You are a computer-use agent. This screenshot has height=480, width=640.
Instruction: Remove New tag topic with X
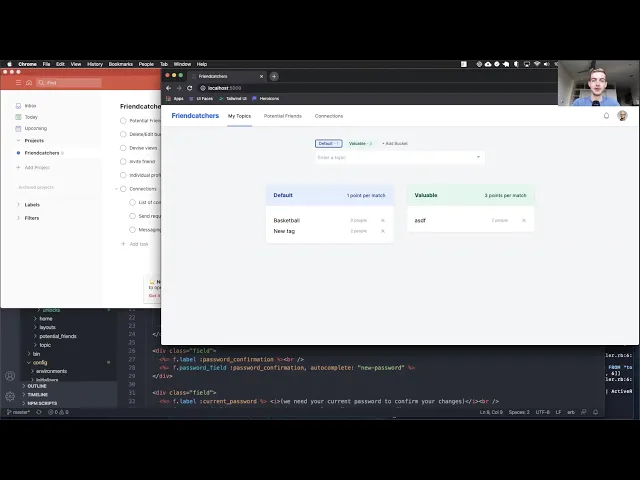[x=383, y=231]
